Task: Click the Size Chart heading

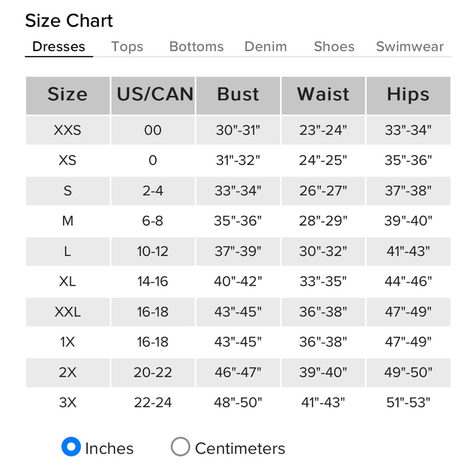Action: click(69, 20)
